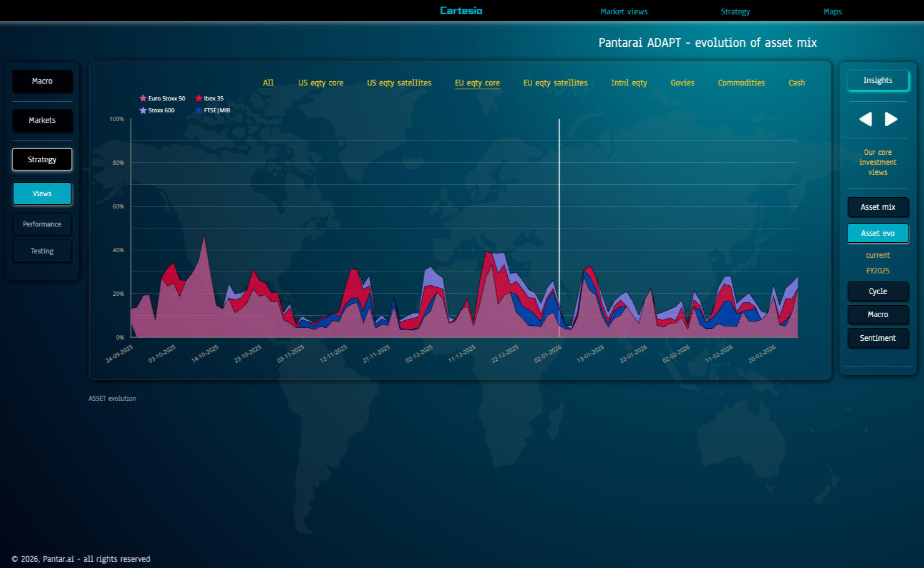This screenshot has height=568, width=924.
Task: Click the right arrow next insight icon
Action: pos(891,119)
